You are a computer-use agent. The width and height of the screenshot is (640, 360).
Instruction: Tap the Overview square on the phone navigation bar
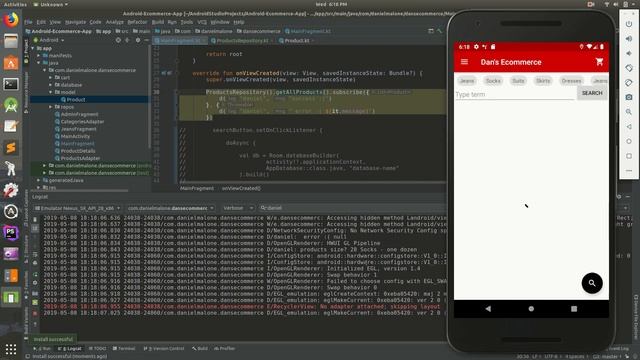click(574, 309)
